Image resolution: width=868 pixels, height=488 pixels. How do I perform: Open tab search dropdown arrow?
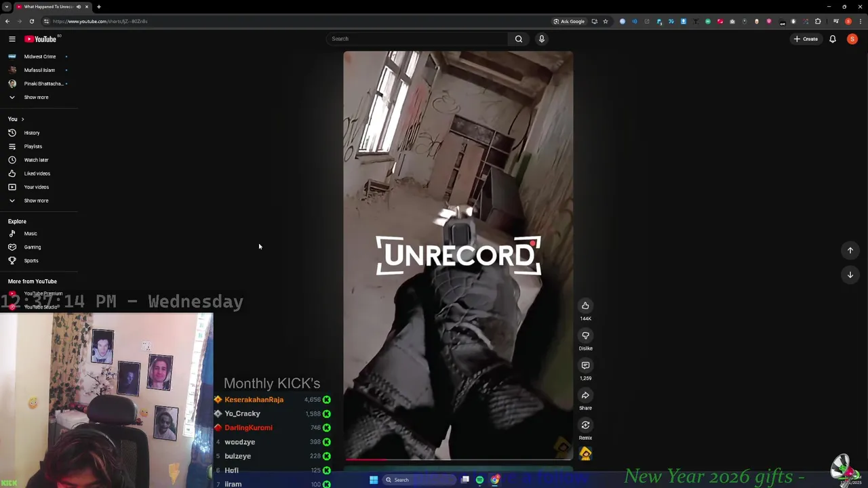6,7
